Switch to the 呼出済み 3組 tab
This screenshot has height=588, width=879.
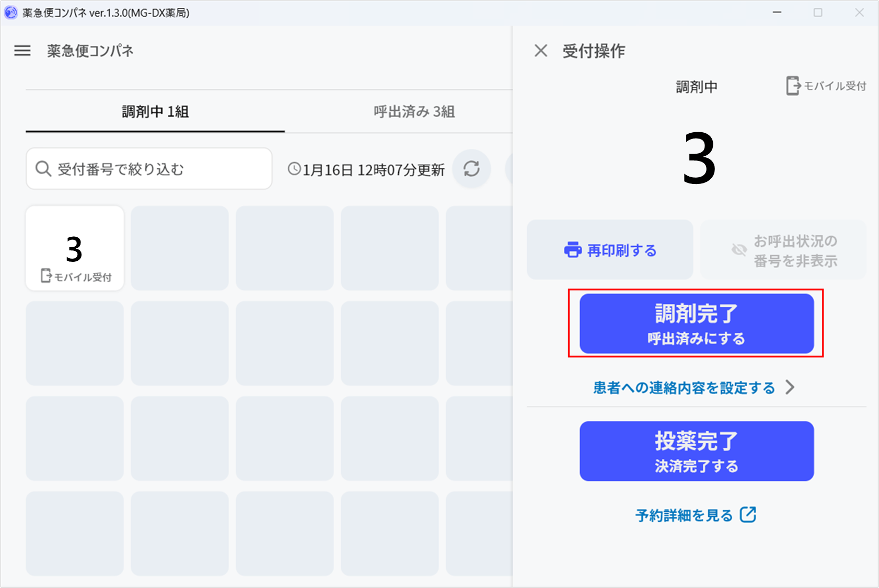[414, 111]
